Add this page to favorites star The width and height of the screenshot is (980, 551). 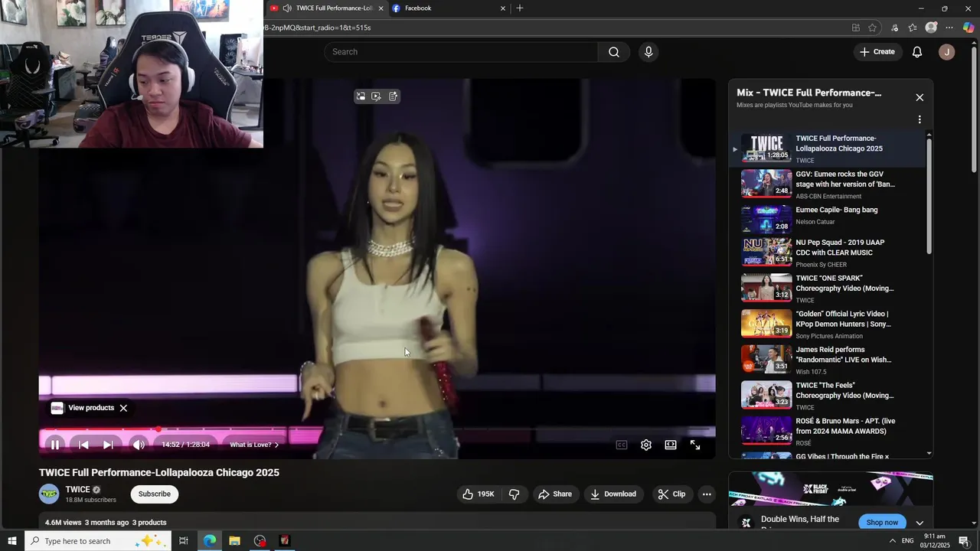(872, 28)
